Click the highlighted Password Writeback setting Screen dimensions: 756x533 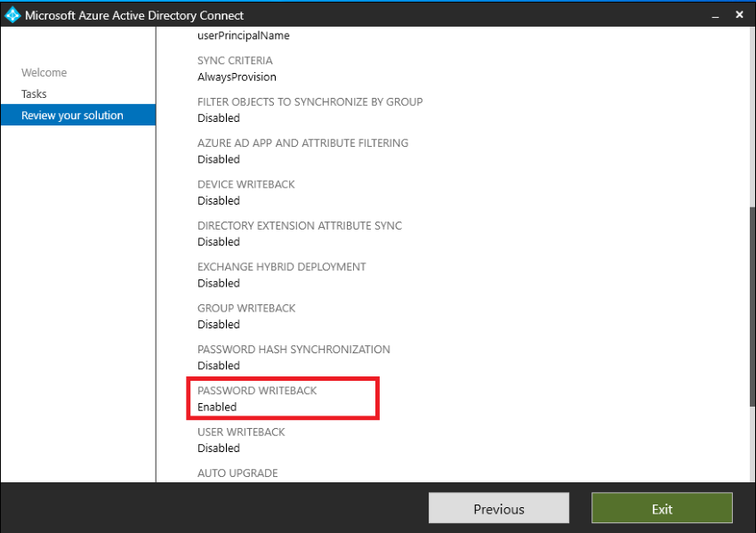tap(282, 399)
